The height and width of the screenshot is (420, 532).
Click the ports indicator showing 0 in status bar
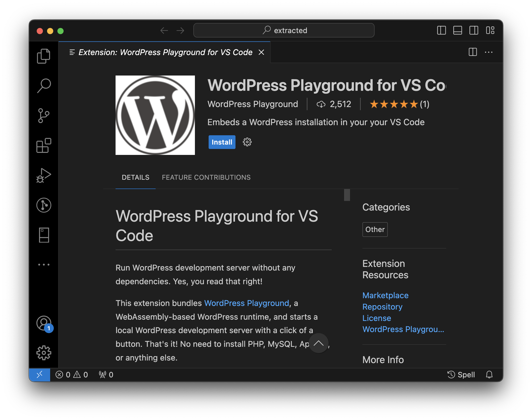106,374
